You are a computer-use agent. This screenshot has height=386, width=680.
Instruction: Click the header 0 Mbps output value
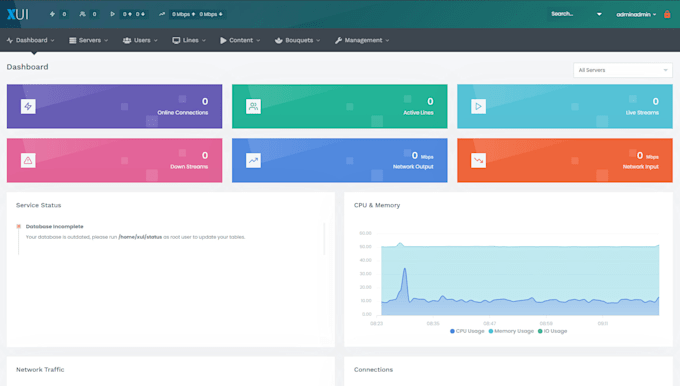(x=183, y=14)
